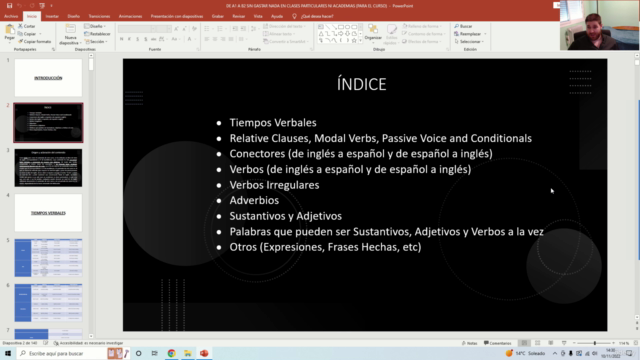The image size is (640, 360).
Task: Switch to the Insertar tab
Action: [x=52, y=16]
